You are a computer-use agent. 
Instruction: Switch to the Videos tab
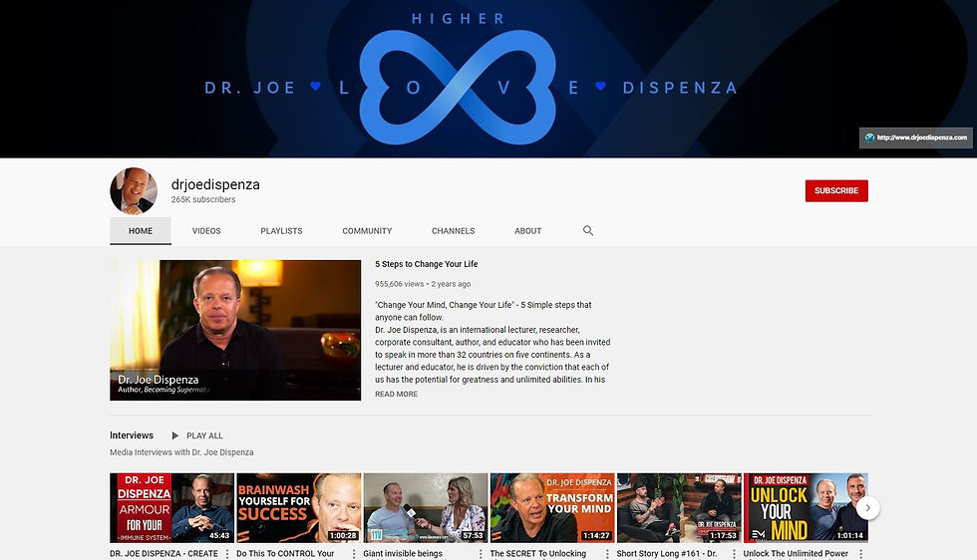tap(206, 230)
